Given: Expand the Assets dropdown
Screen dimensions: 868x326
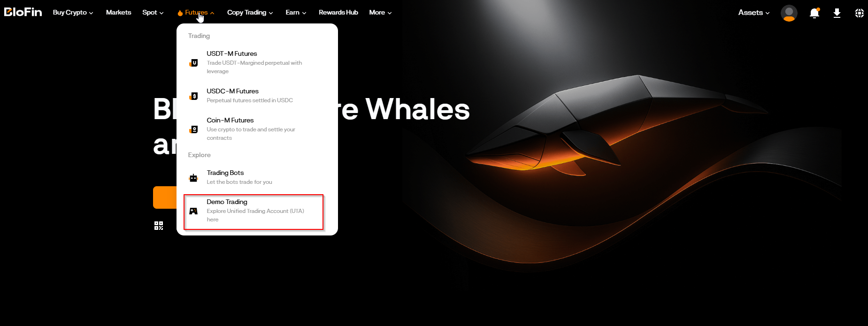Looking at the screenshot, I should coord(754,13).
